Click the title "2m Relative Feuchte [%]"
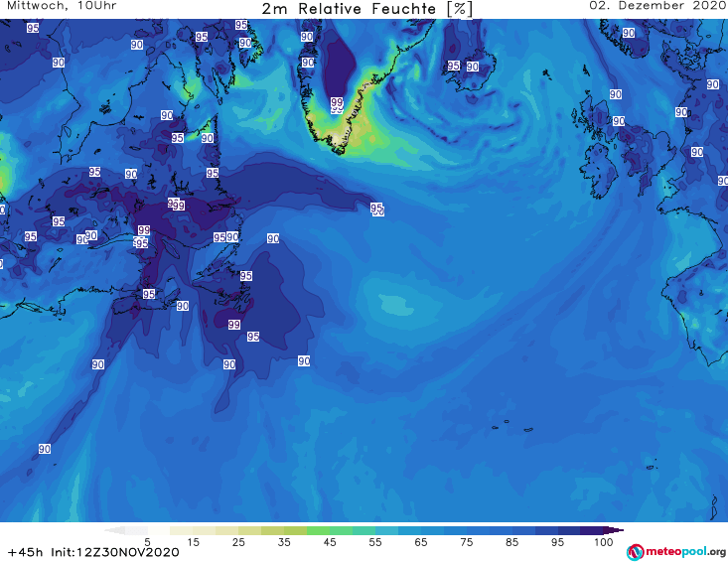Image resolution: width=728 pixels, height=562 pixels. tap(366, 9)
